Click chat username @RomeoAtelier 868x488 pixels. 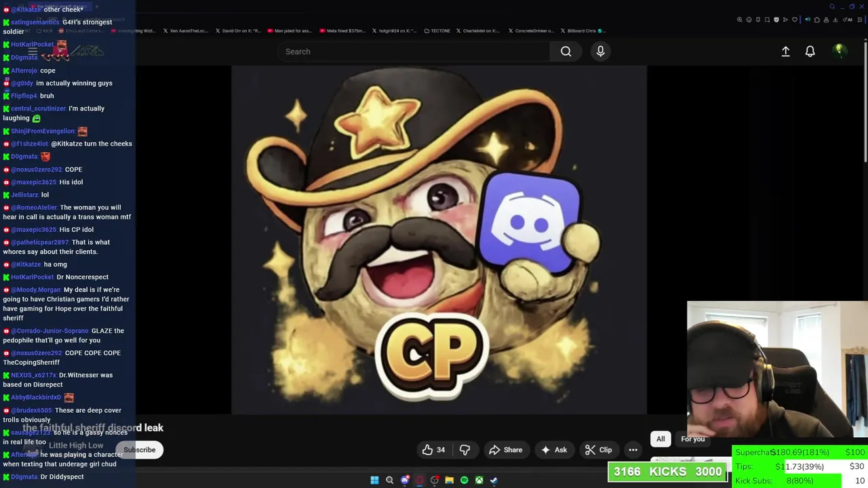pos(34,207)
